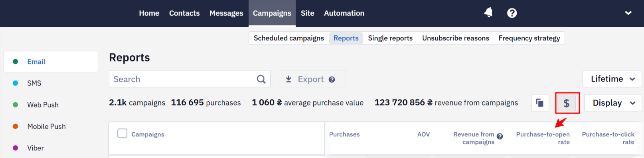The width and height of the screenshot is (644, 158).
Task: Tick the Campaigns select-all checkbox
Action: point(122,133)
